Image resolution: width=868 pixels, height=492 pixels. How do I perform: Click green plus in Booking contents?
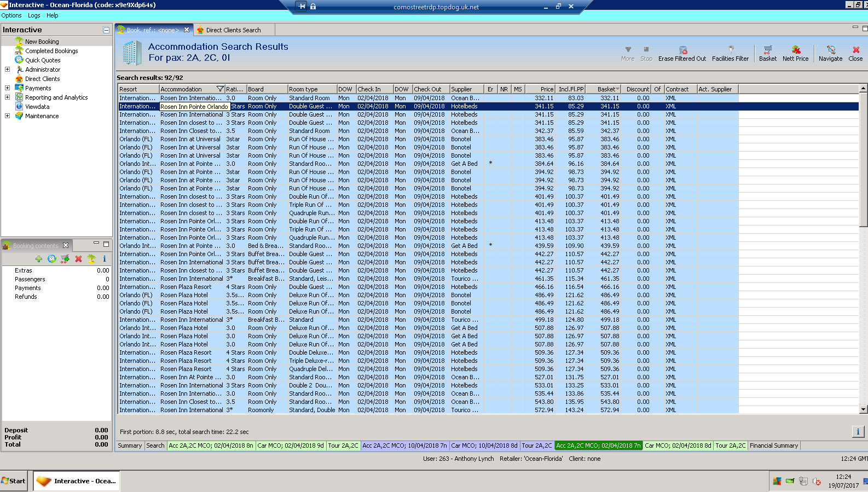39,259
